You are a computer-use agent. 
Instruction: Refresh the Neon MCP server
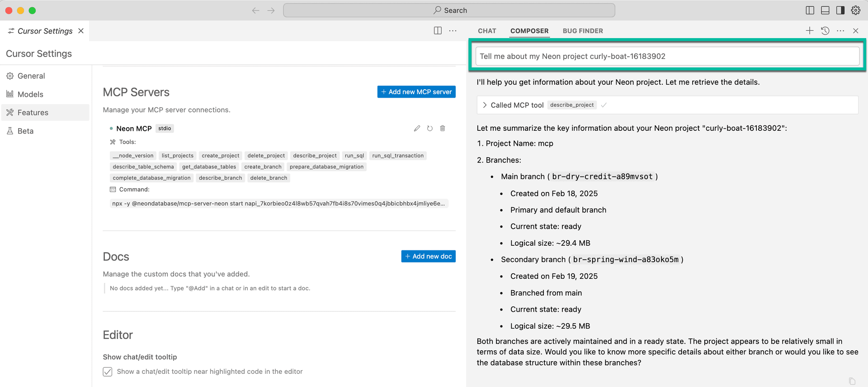click(429, 129)
